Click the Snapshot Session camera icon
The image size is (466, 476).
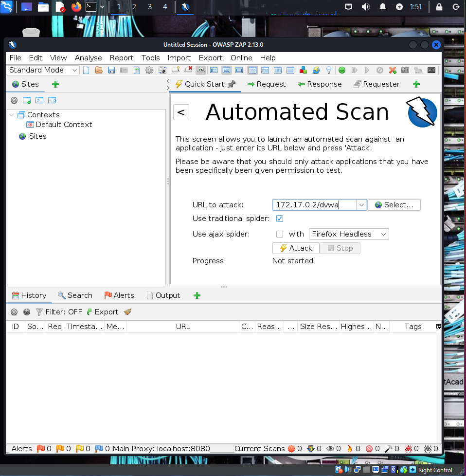[x=124, y=71]
